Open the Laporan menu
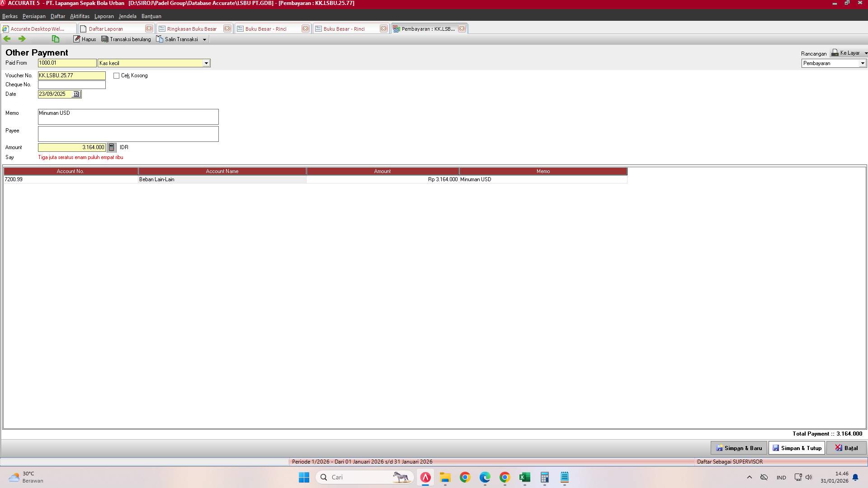Screen dimensions: 868x488 [104, 16]
